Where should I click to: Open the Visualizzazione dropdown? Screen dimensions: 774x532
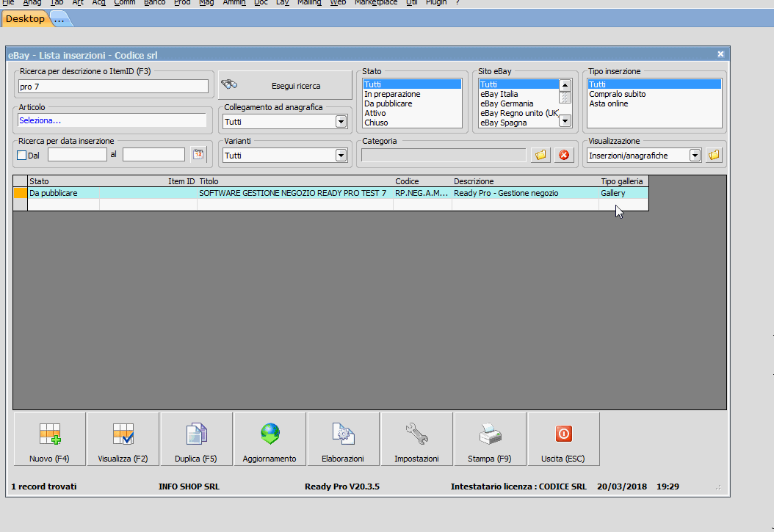click(695, 156)
